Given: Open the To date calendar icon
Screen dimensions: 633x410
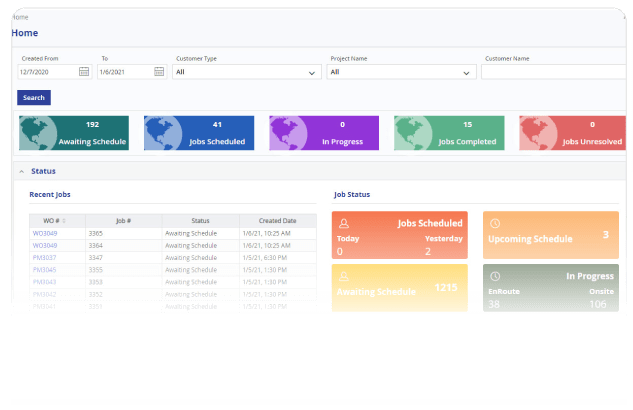Looking at the screenshot, I should pyautogui.click(x=159, y=72).
